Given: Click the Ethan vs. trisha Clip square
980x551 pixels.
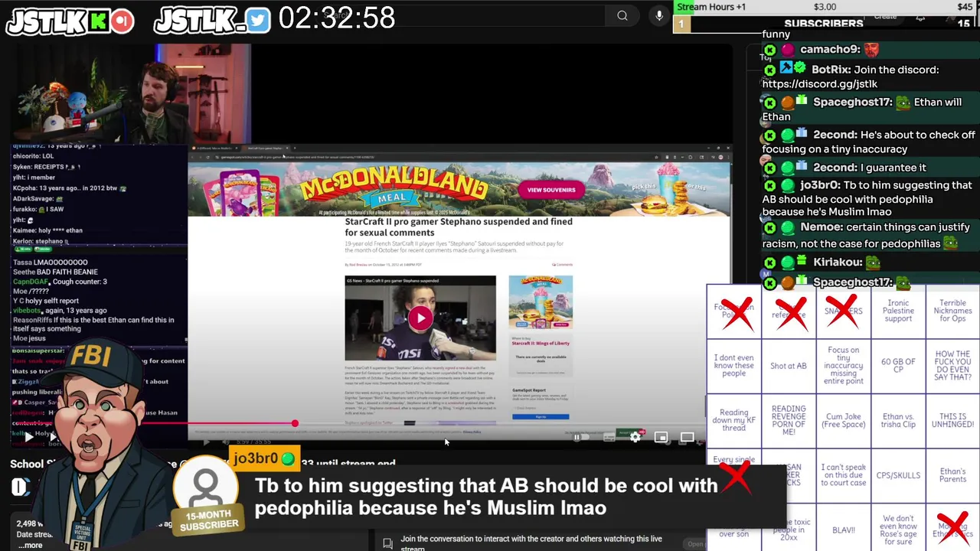Looking at the screenshot, I should 898,420.
